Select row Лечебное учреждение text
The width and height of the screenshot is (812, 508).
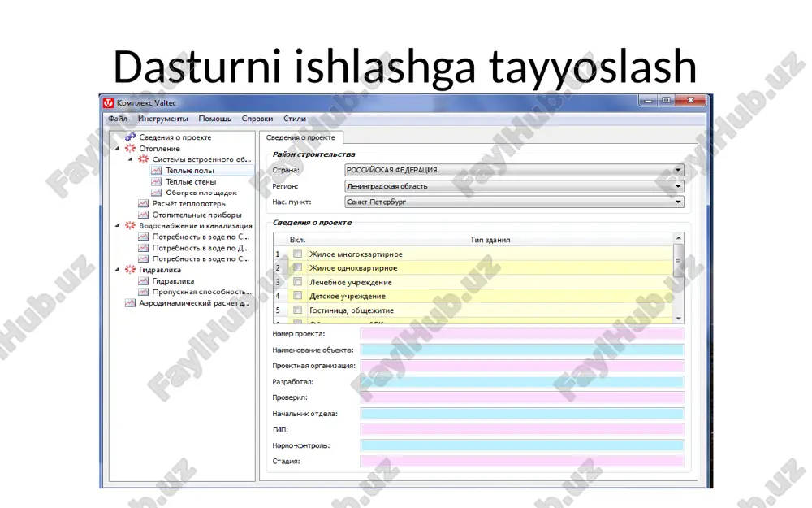(x=351, y=282)
